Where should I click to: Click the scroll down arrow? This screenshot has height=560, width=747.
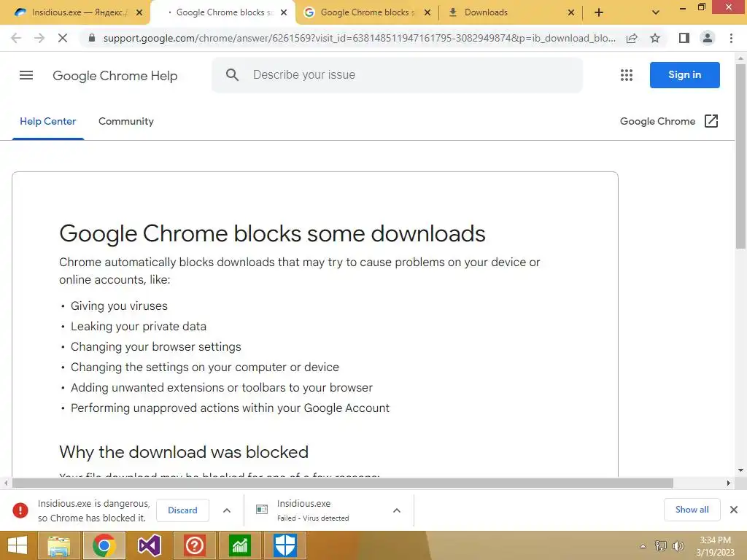click(x=740, y=470)
